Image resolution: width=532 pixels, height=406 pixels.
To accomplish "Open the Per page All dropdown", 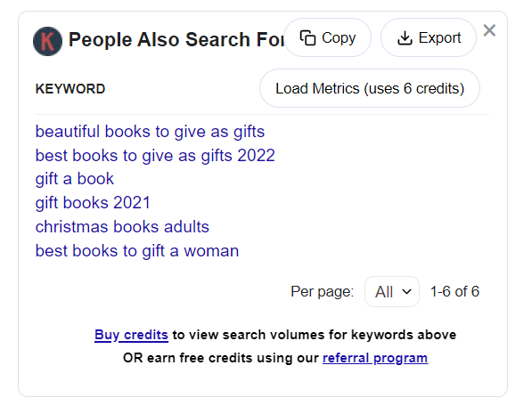I will click(x=392, y=291).
